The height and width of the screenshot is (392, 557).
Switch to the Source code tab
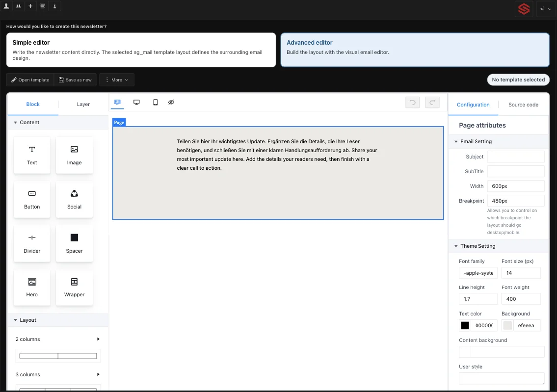[523, 105]
